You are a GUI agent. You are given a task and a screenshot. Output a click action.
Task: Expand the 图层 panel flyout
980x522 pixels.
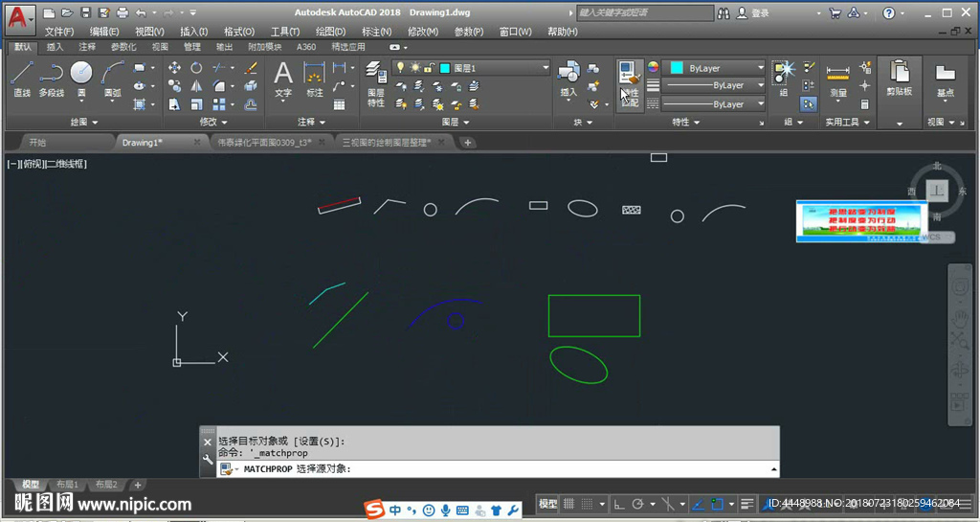(455, 122)
